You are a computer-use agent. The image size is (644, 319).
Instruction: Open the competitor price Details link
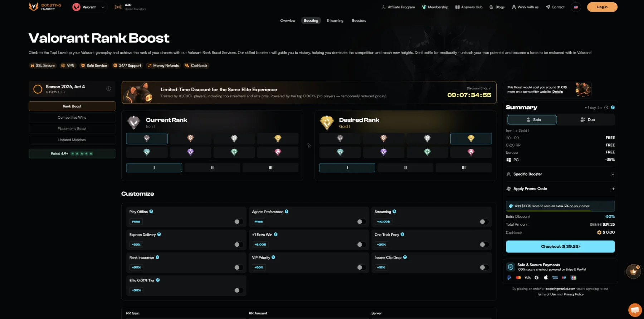click(557, 92)
